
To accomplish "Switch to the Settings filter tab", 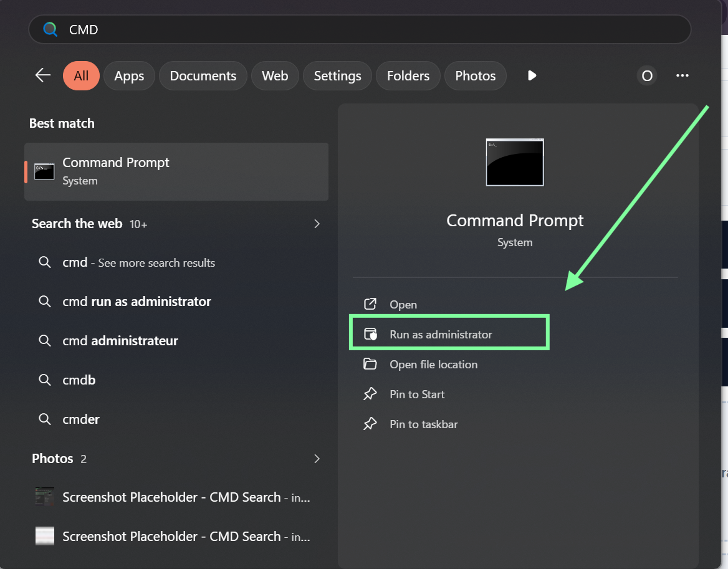I will (x=338, y=75).
